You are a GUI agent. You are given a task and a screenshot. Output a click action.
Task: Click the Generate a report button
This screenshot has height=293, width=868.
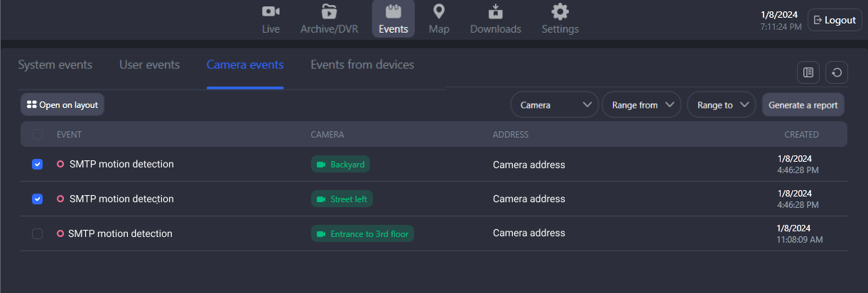(803, 105)
